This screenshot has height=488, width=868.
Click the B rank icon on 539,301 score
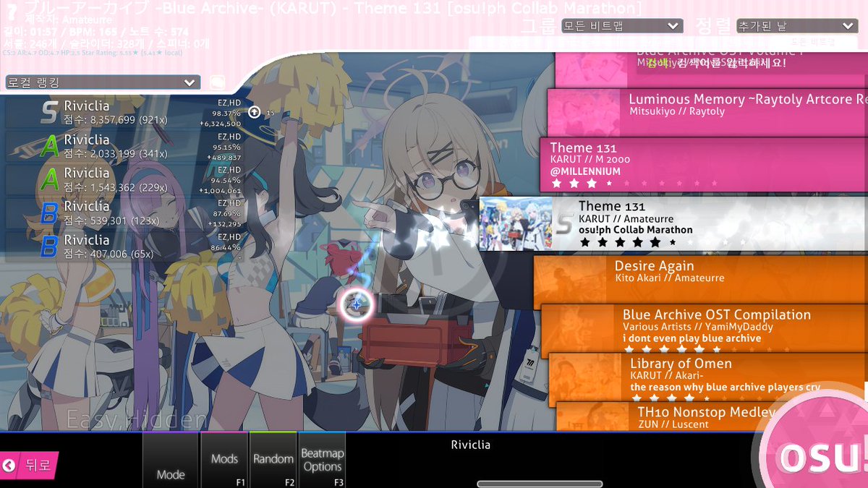click(49, 213)
